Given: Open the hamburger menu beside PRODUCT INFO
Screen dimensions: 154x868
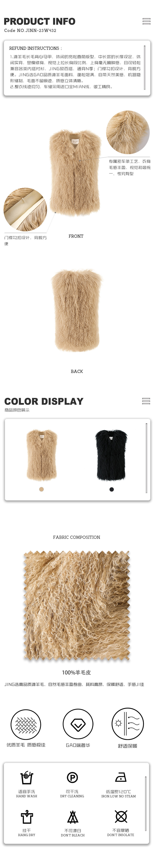Looking at the screenshot, I should pos(146,21).
